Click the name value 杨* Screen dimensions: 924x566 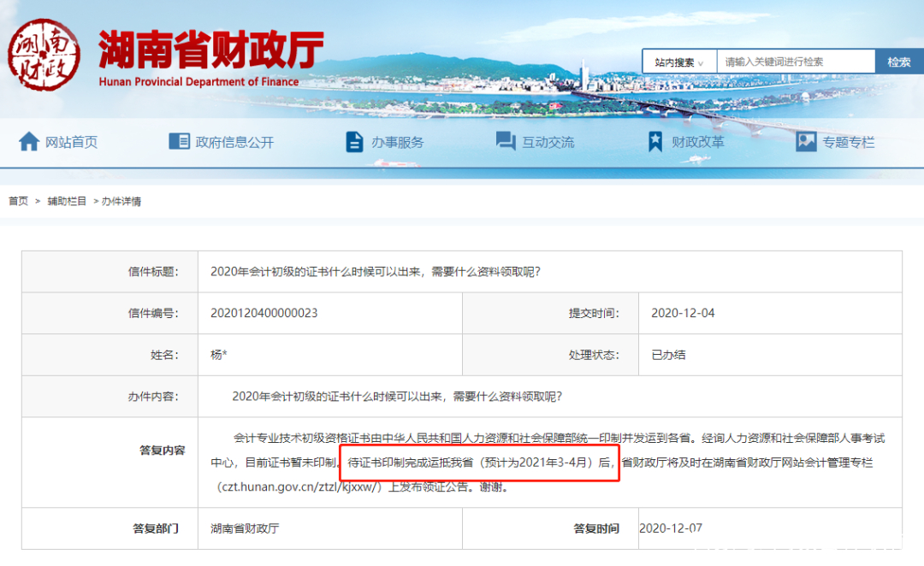[219, 355]
